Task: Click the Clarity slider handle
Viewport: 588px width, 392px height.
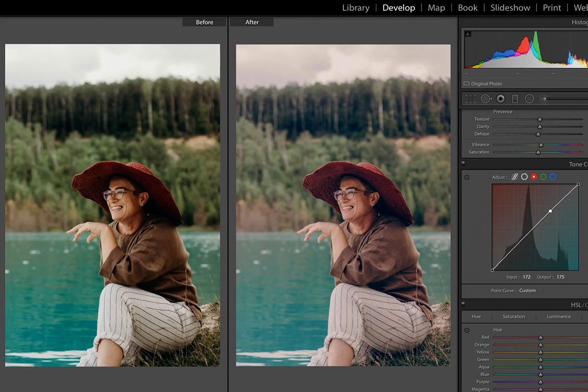Action: (x=539, y=126)
